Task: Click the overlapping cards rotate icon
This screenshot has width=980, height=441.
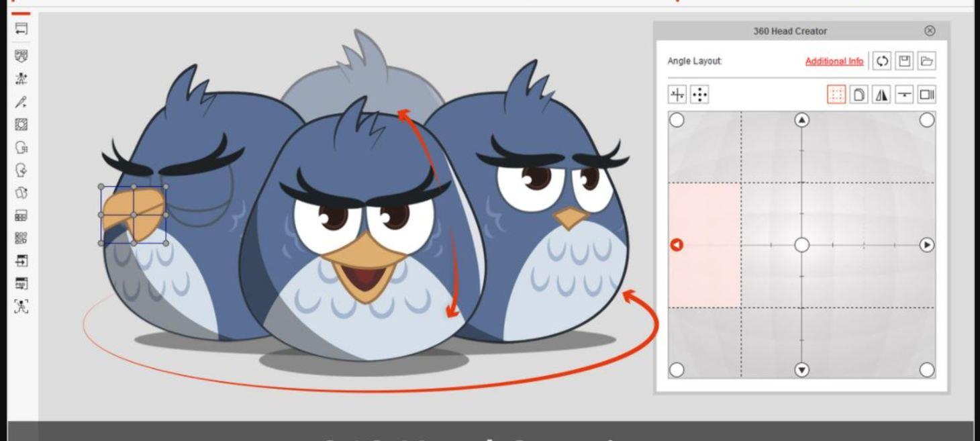Action: click(21, 193)
